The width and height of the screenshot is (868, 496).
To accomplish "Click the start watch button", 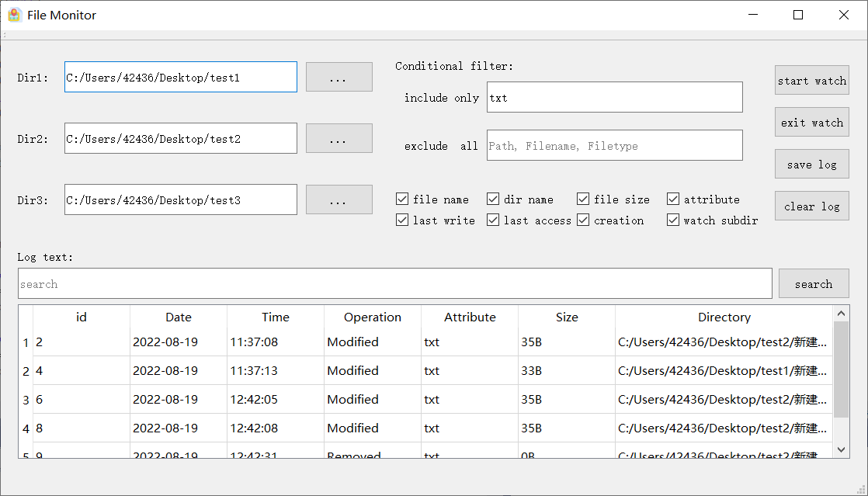I will tap(811, 80).
